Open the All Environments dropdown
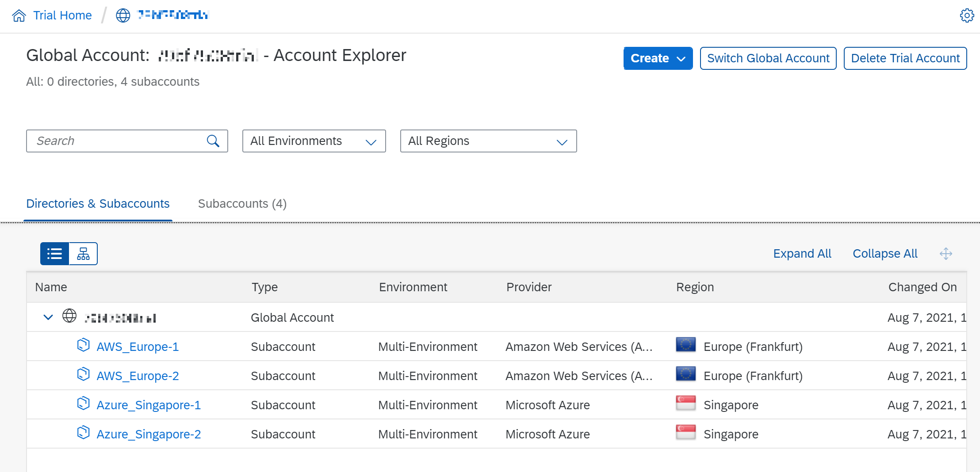Image resolution: width=980 pixels, height=472 pixels. click(314, 141)
